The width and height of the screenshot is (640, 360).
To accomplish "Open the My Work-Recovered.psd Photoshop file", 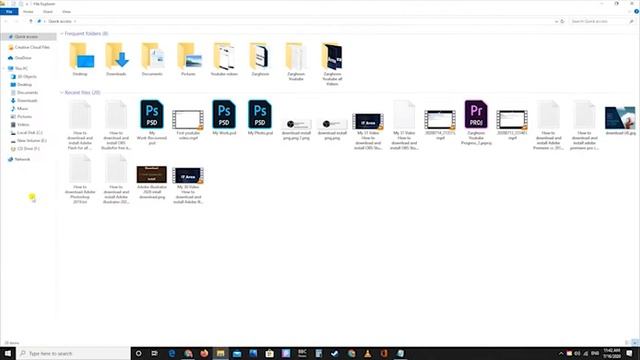I will 152,122.
